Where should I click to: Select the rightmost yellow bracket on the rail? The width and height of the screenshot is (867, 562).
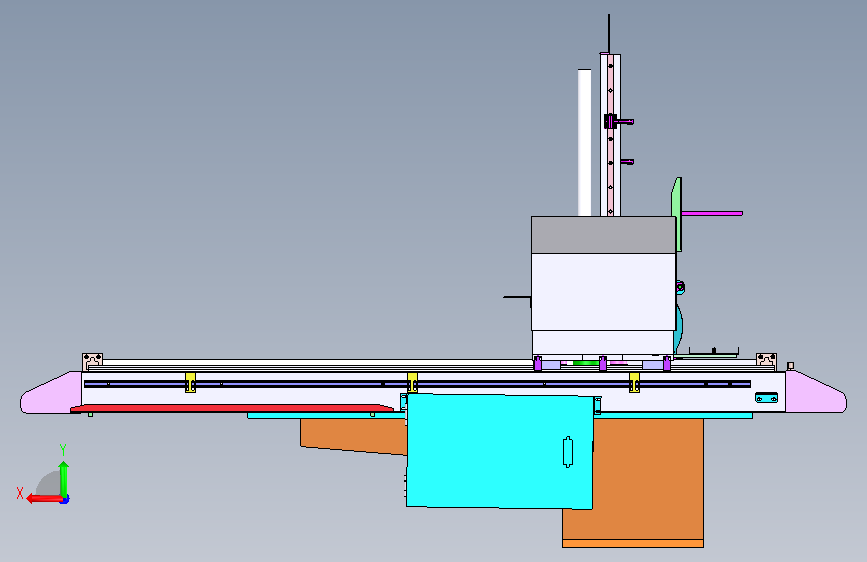point(634,382)
